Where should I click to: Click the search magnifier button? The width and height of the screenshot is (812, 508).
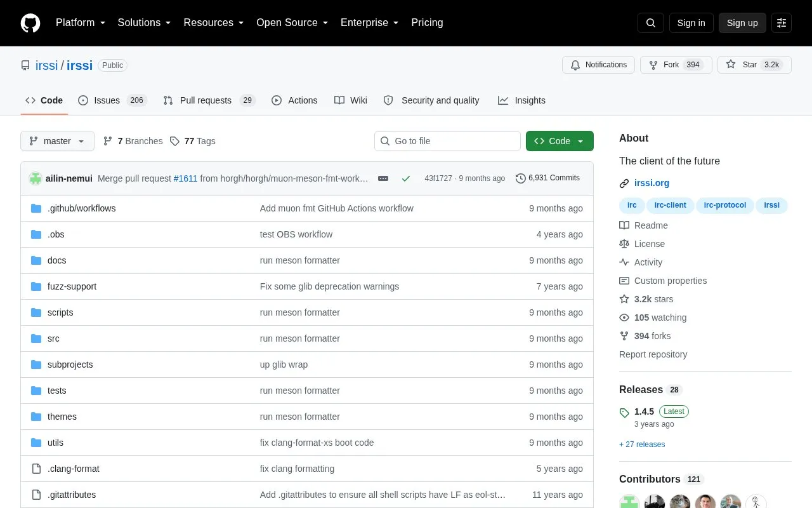coord(651,23)
